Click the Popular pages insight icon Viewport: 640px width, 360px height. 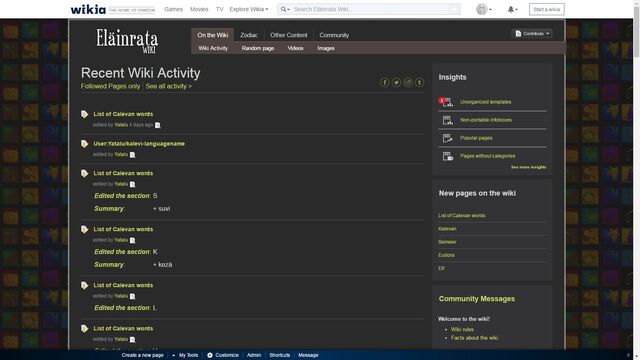click(x=447, y=138)
